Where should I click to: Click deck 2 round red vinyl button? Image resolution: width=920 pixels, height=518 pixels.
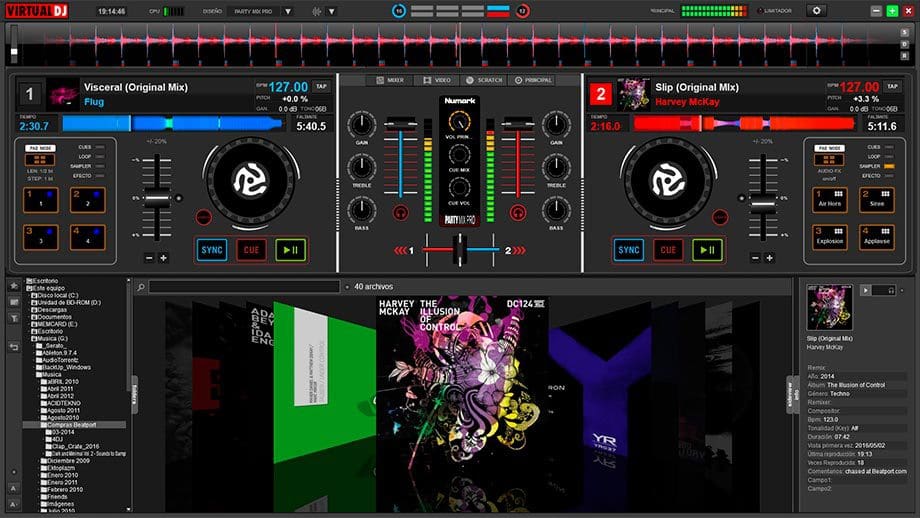[720, 217]
